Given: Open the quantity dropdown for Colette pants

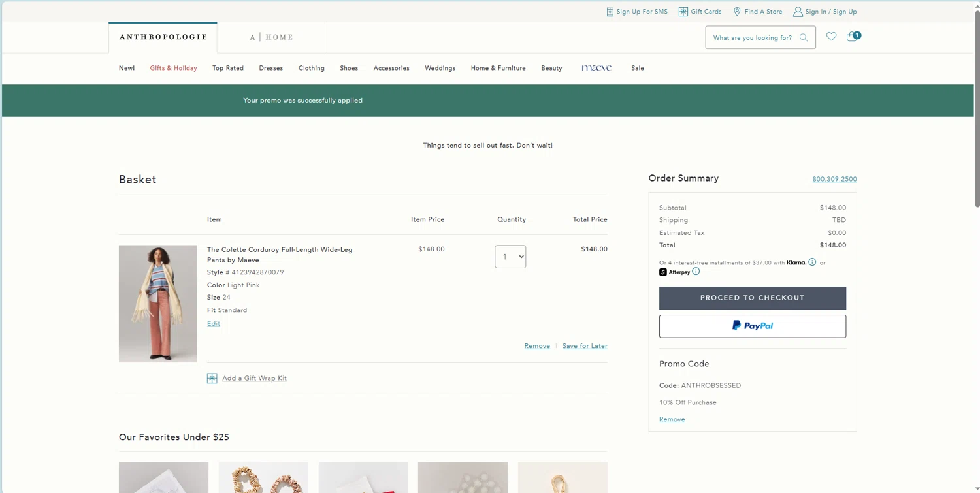Looking at the screenshot, I should coord(510,257).
